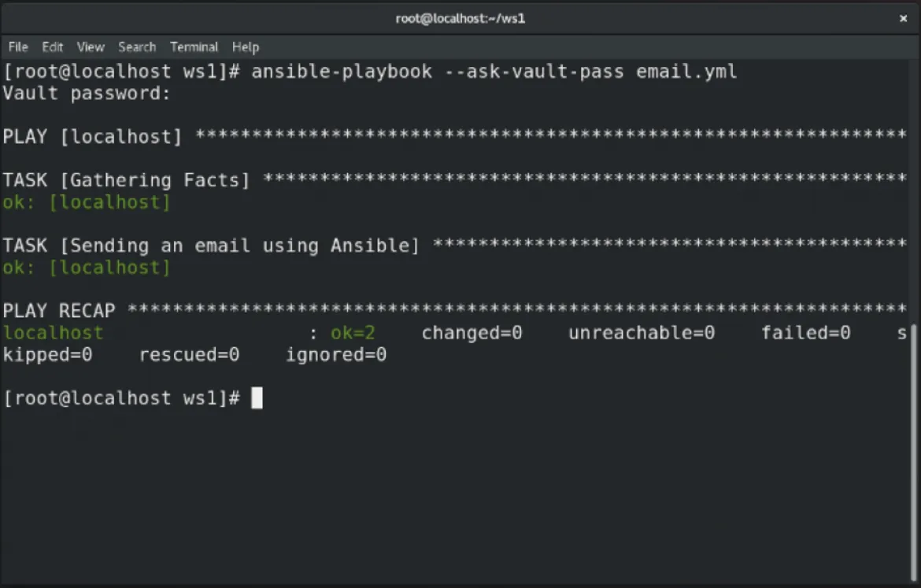Click the ok=2 status text
Viewport: 921px width, 588px height.
pyautogui.click(x=353, y=332)
